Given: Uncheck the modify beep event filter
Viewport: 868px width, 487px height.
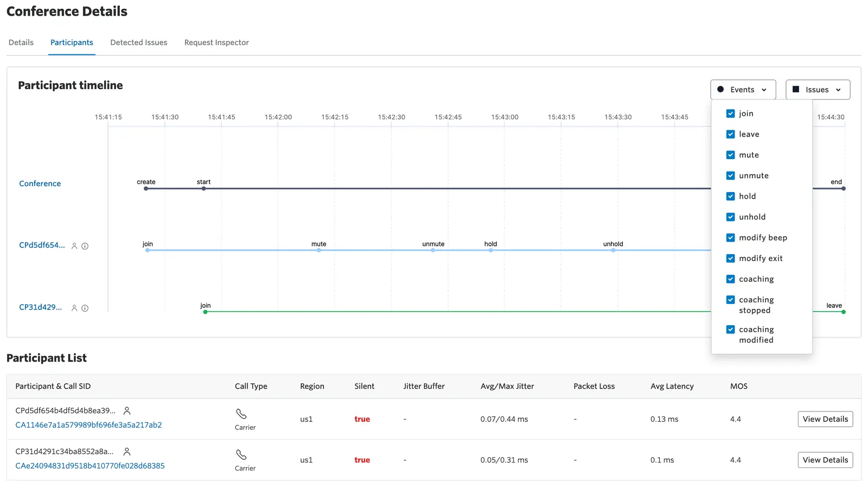Looking at the screenshot, I should pos(731,238).
